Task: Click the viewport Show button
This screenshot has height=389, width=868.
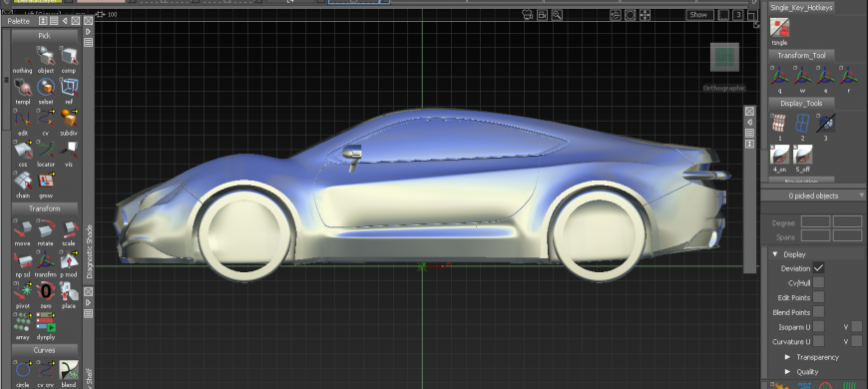Action: 698,15
